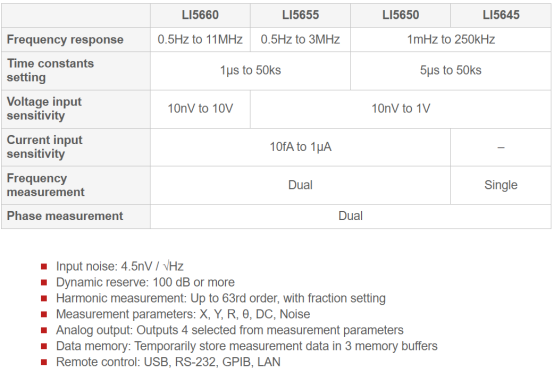Click the Single frequency measurement cell
The height and width of the screenshot is (372, 554).
[x=501, y=185]
